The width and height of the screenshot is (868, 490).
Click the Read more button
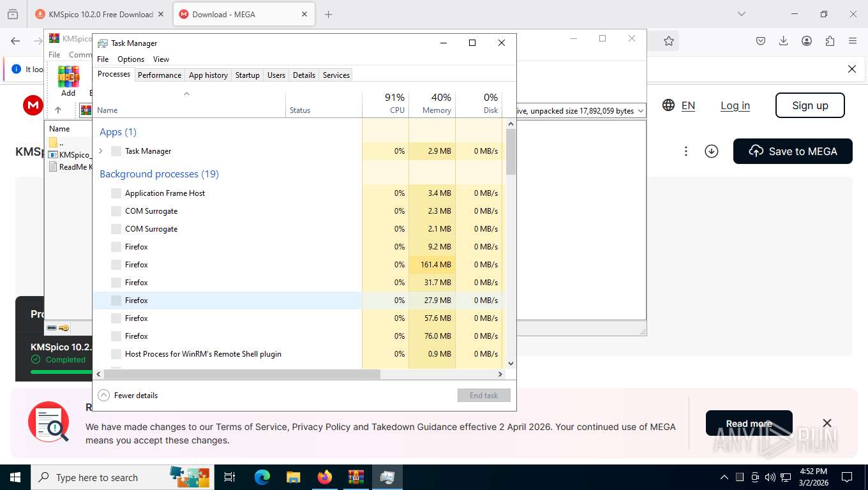click(749, 423)
